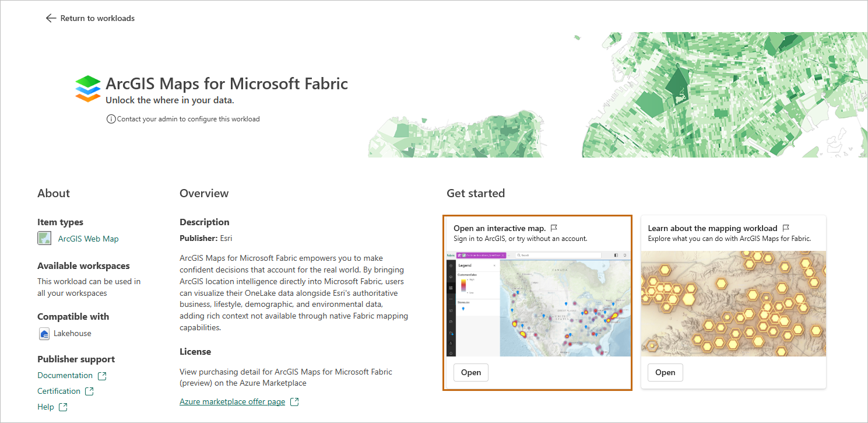Click the Unlock the where in your data tagline
The height and width of the screenshot is (423, 868).
[170, 100]
